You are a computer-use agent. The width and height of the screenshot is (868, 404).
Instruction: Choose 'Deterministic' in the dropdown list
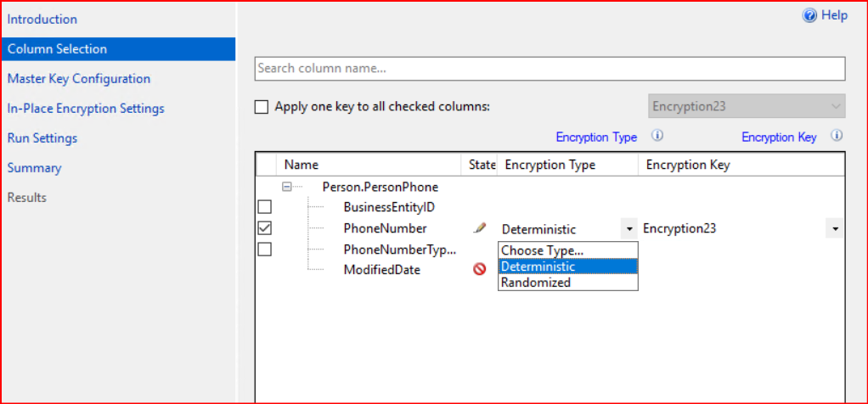coord(538,267)
